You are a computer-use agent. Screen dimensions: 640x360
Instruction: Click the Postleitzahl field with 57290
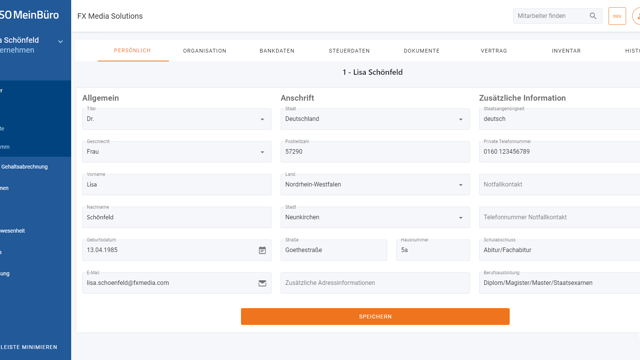click(x=375, y=152)
